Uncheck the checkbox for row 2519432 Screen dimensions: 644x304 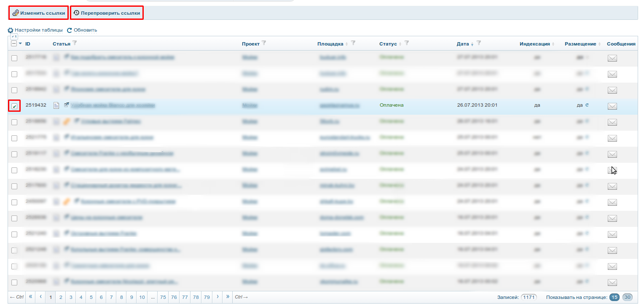pos(14,106)
